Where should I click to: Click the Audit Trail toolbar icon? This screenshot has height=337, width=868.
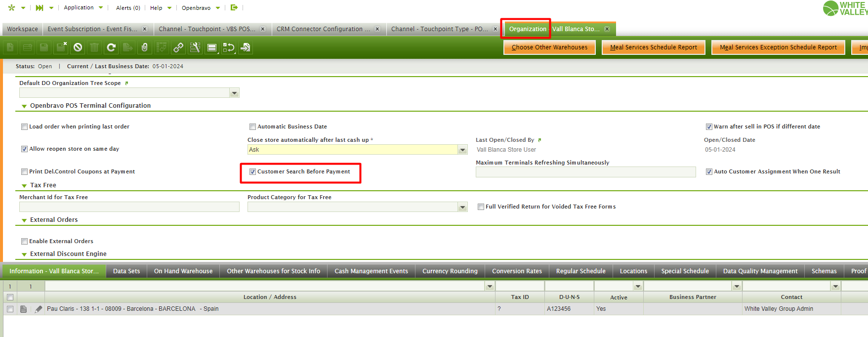(x=162, y=47)
